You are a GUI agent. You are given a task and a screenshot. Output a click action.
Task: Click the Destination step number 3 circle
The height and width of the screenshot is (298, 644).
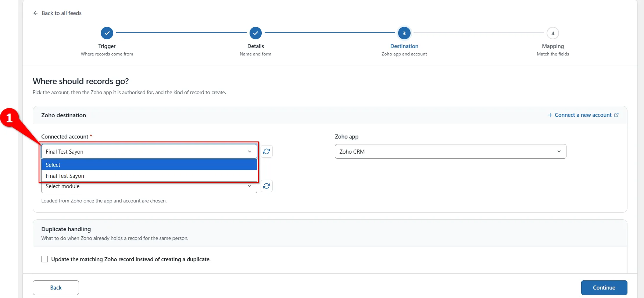[x=404, y=33]
